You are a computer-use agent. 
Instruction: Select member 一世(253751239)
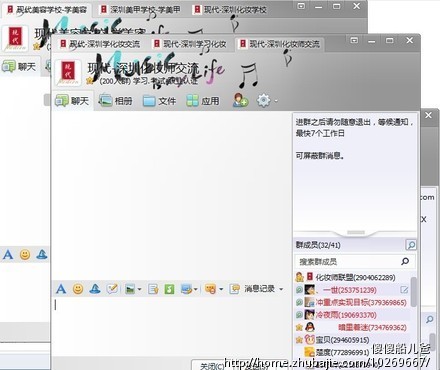(353, 290)
